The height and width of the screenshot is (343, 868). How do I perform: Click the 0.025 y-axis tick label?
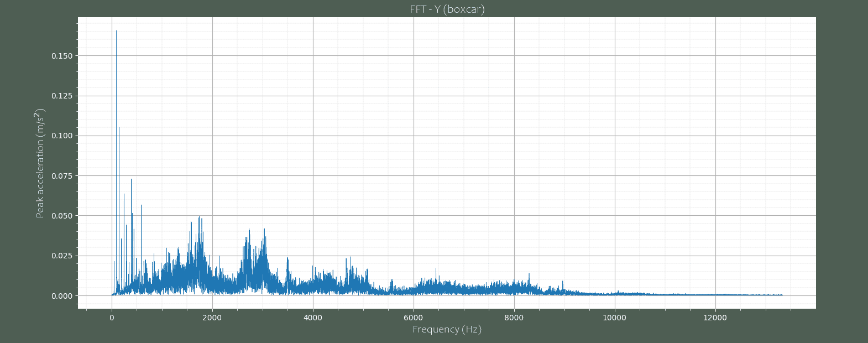(62, 256)
